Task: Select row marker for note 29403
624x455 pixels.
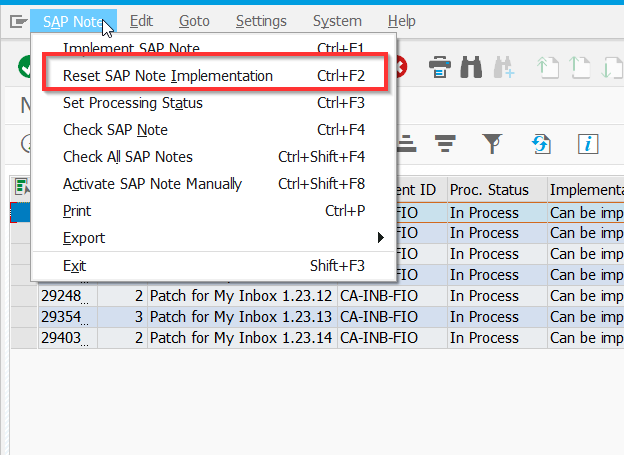Action: (x=24, y=338)
